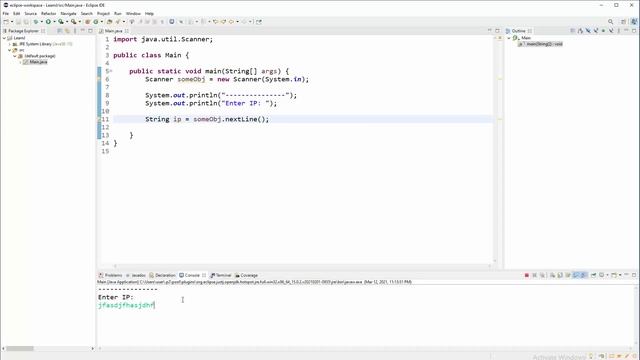Click the Back navigation arrow in toolbar
This screenshot has width=640, height=360.
(231, 22)
